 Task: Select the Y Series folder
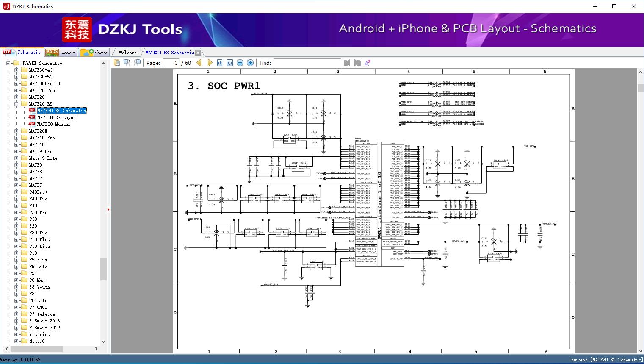point(39,334)
